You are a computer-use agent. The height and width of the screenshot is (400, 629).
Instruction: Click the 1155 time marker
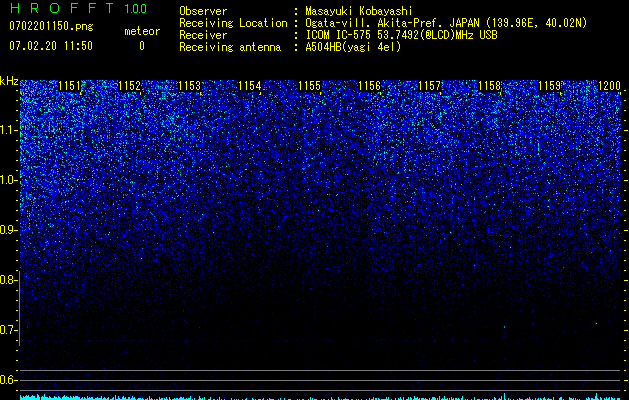click(x=310, y=86)
